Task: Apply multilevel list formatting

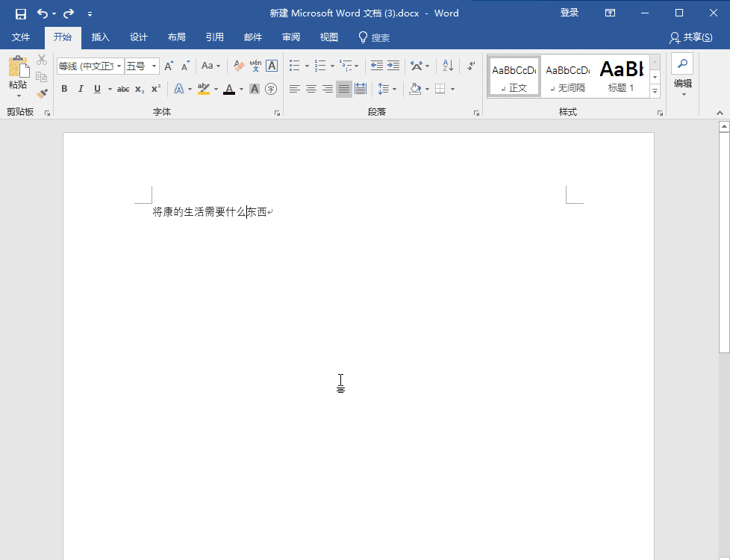Action: (x=346, y=66)
